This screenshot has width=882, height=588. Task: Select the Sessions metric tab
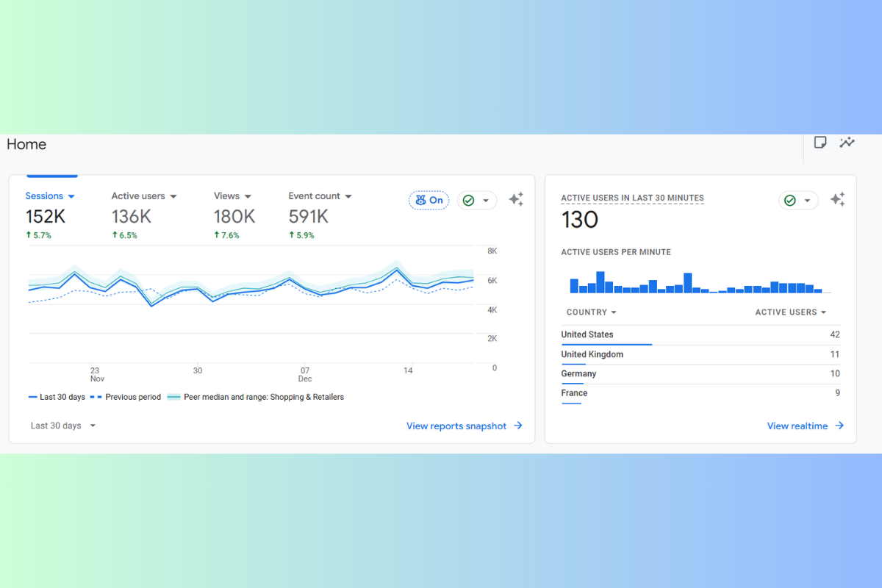point(50,196)
